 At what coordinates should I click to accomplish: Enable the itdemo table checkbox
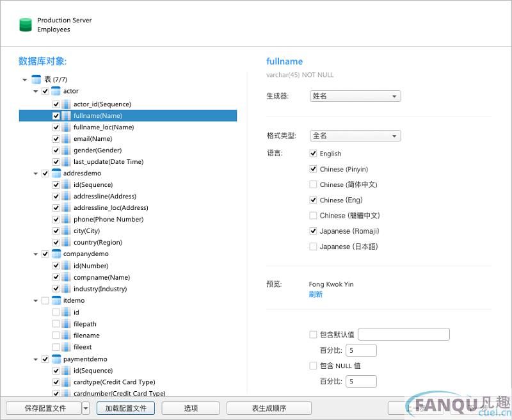[x=45, y=300]
